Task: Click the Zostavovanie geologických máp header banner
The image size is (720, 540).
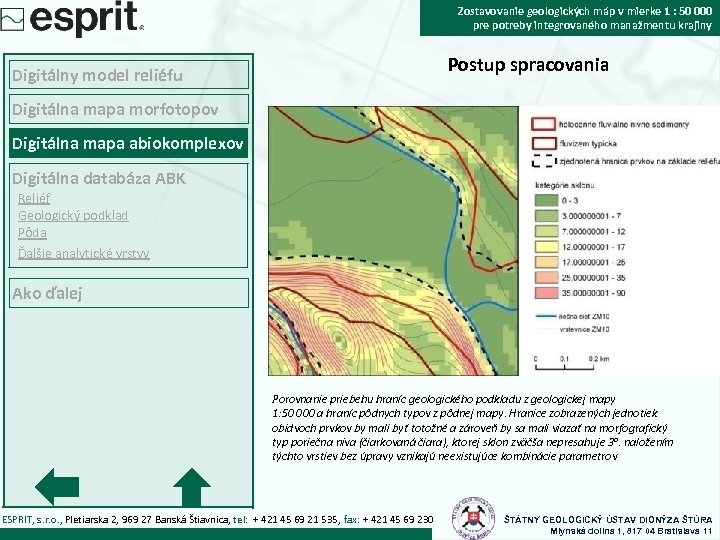Action: click(x=570, y=18)
